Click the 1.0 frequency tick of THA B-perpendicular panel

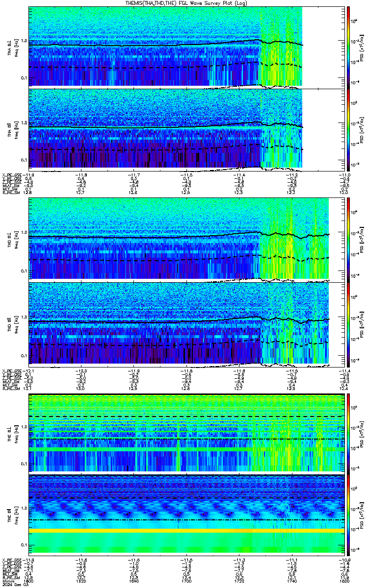pos(25,41)
